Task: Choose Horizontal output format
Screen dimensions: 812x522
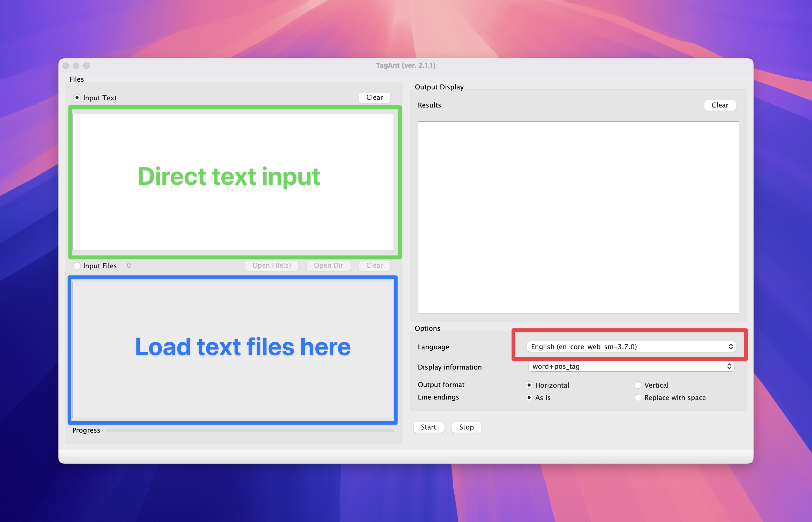Action: click(x=529, y=385)
